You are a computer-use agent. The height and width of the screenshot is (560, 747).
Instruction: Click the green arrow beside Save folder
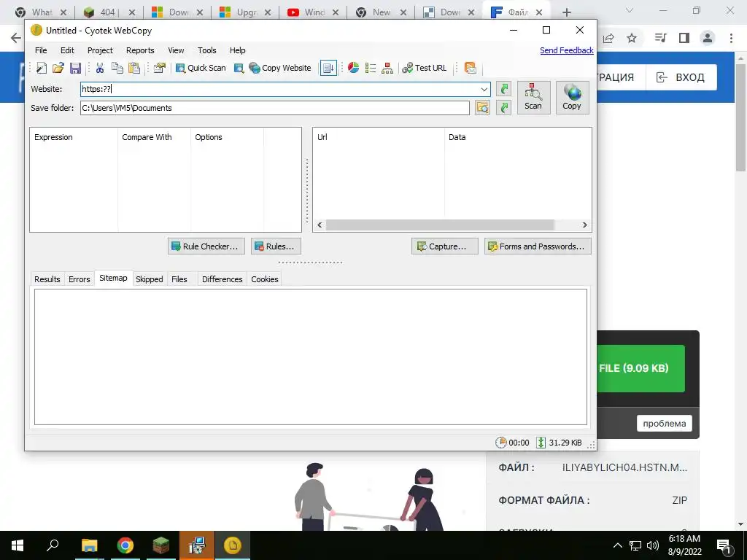(x=503, y=108)
